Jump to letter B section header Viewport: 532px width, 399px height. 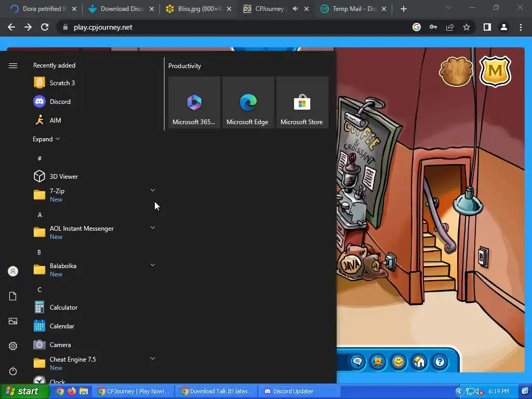point(39,252)
